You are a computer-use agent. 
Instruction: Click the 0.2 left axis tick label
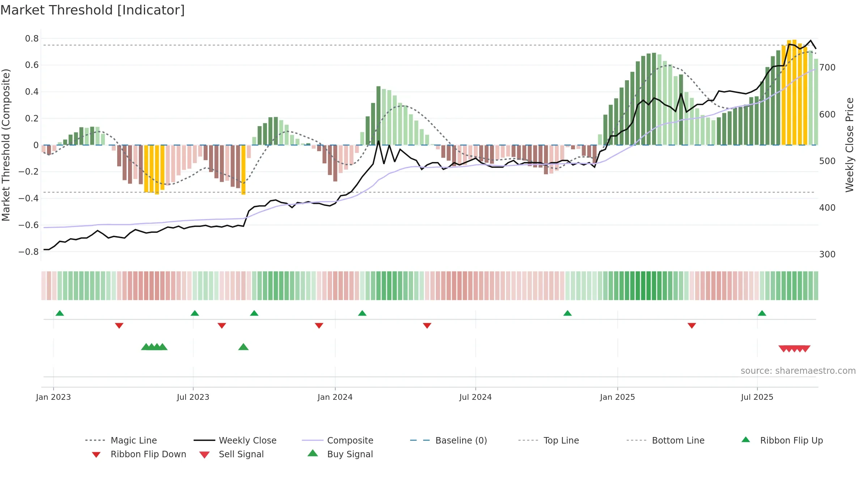click(x=32, y=118)
